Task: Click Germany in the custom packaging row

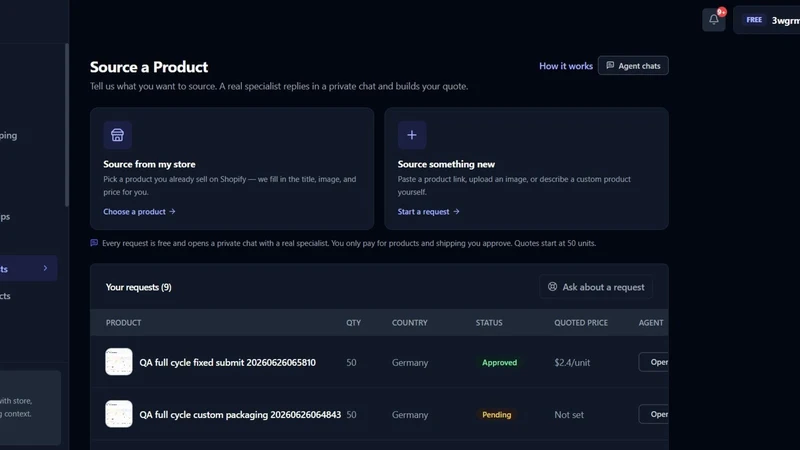Action: point(410,414)
